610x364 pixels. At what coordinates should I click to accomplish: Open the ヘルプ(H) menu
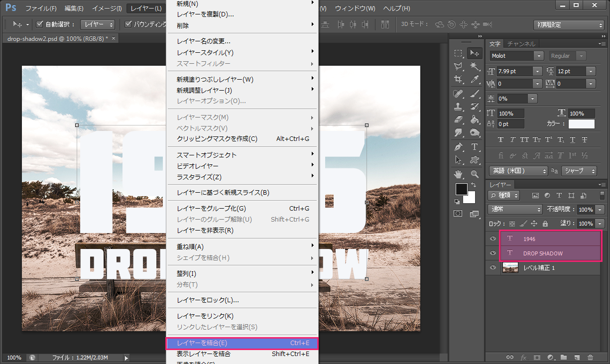tap(396, 8)
